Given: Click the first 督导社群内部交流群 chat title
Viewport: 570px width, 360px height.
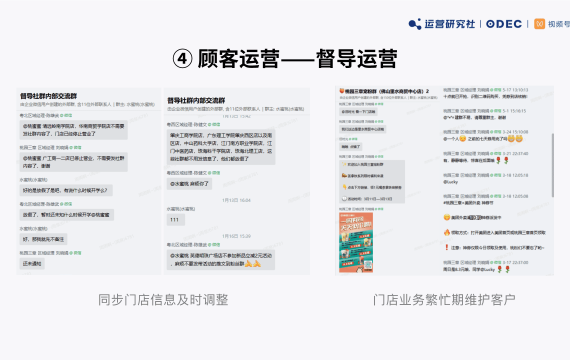Looking at the screenshot, I should click(x=48, y=96).
